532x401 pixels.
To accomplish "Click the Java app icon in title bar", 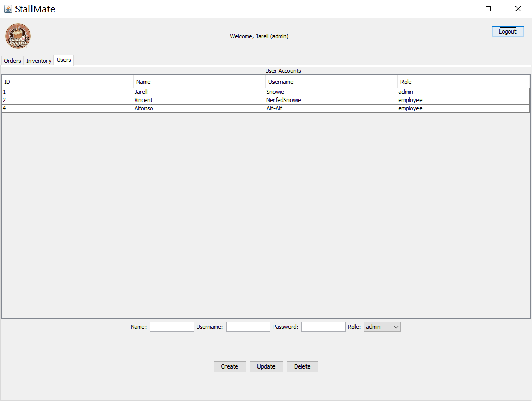I will pyautogui.click(x=8, y=9).
